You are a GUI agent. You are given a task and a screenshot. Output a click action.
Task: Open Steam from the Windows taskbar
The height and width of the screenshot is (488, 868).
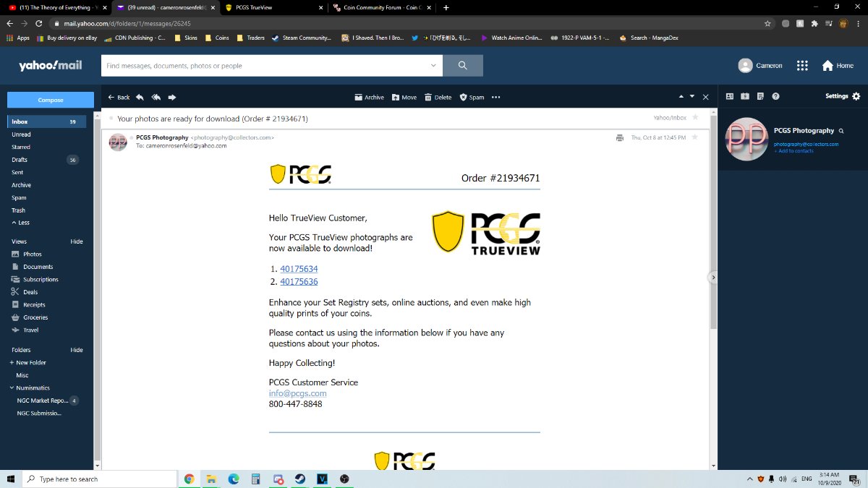(299, 479)
